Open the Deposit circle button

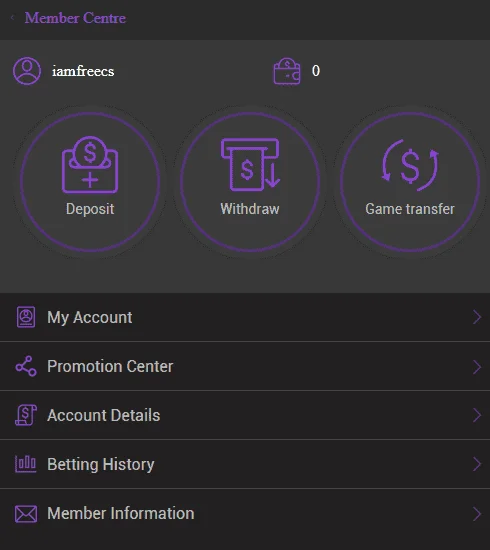(90, 182)
